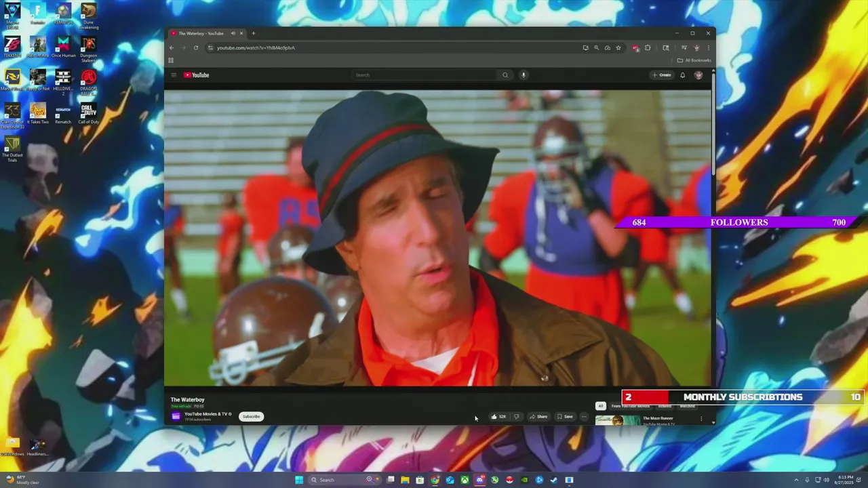Open the Call of Duty desktop shortcut
The width and height of the screenshot is (868, 488).
(x=88, y=113)
